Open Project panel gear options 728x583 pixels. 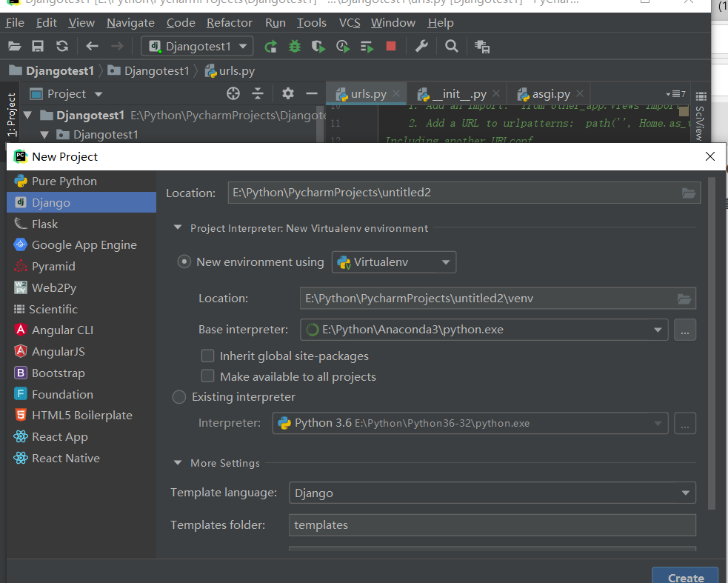288,94
